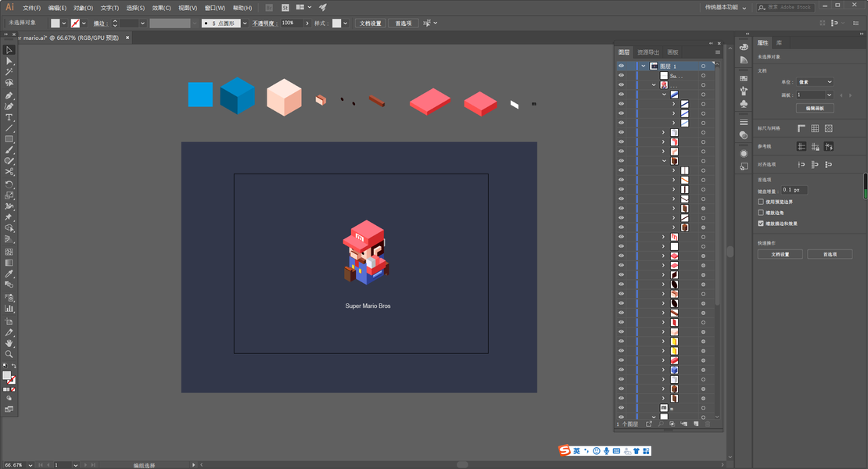Viewport: 868px width, 469px height.
Task: Select the Line Segment tool
Action: pyautogui.click(x=9, y=128)
